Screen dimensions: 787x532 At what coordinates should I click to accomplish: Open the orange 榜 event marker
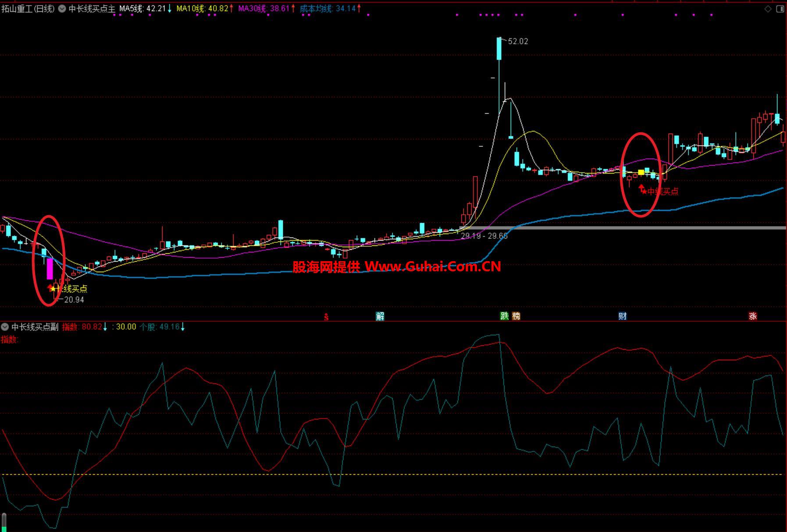point(516,316)
